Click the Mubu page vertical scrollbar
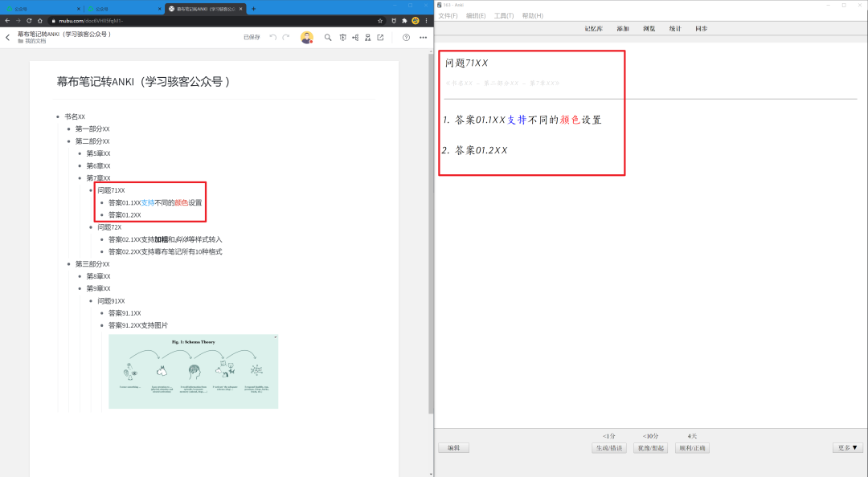Viewport: 868px width, 477px height. coord(431,232)
